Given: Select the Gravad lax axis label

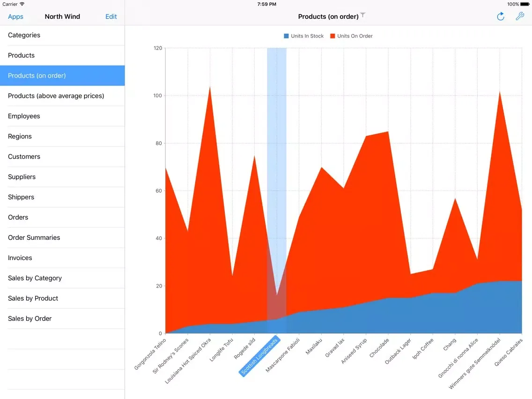Looking at the screenshot, I should pos(335,347).
